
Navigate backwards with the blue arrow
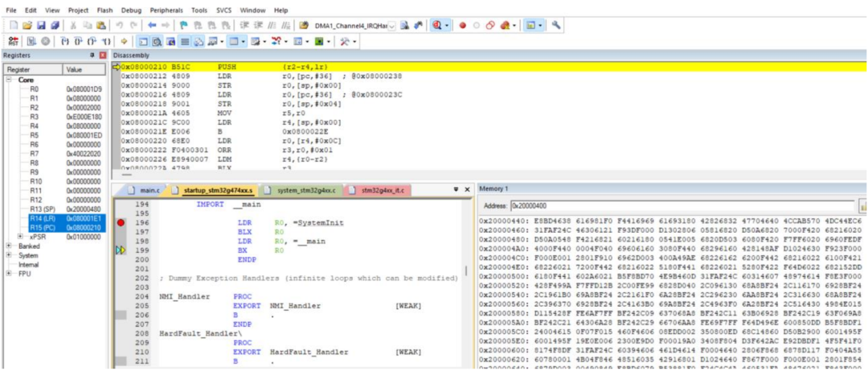[x=152, y=26]
